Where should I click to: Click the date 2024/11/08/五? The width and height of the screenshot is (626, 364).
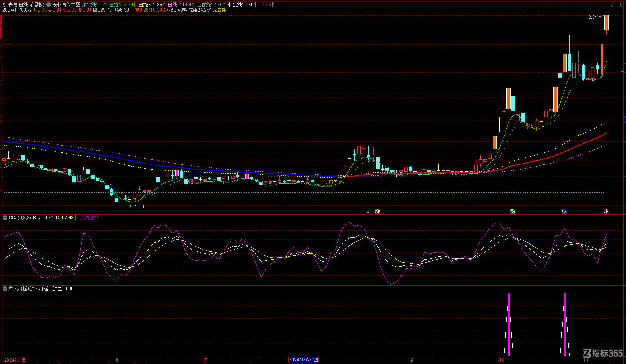click(x=17, y=10)
